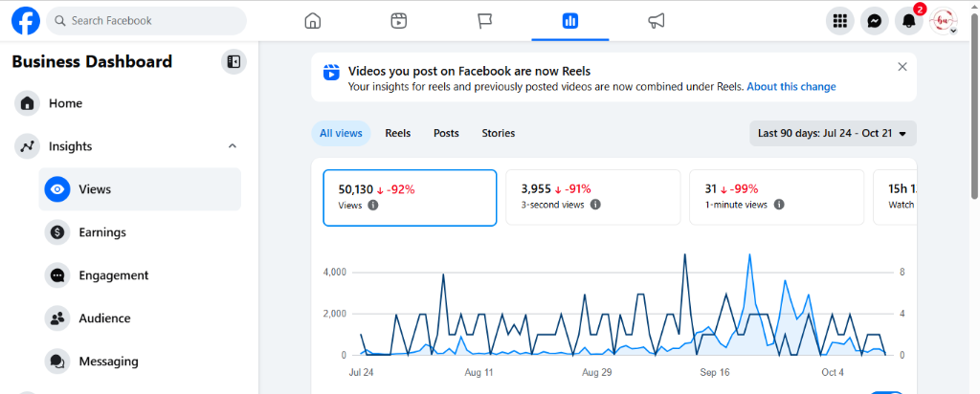Screen dimensions: 980x394
Task: Click the banner title about Reels videos
Action: [x=469, y=72]
